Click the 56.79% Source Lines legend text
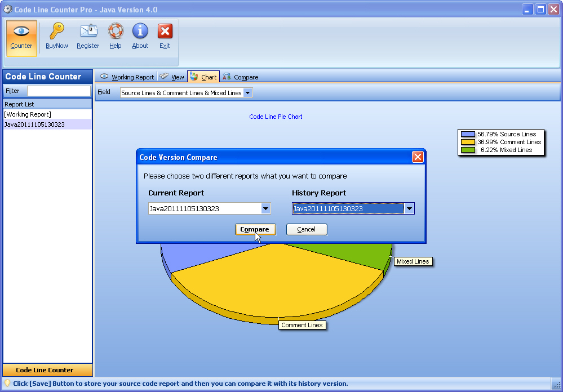 pyautogui.click(x=507, y=134)
